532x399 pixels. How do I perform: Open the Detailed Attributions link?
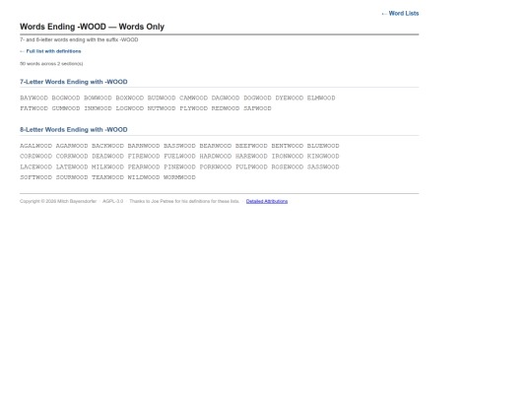(x=267, y=201)
